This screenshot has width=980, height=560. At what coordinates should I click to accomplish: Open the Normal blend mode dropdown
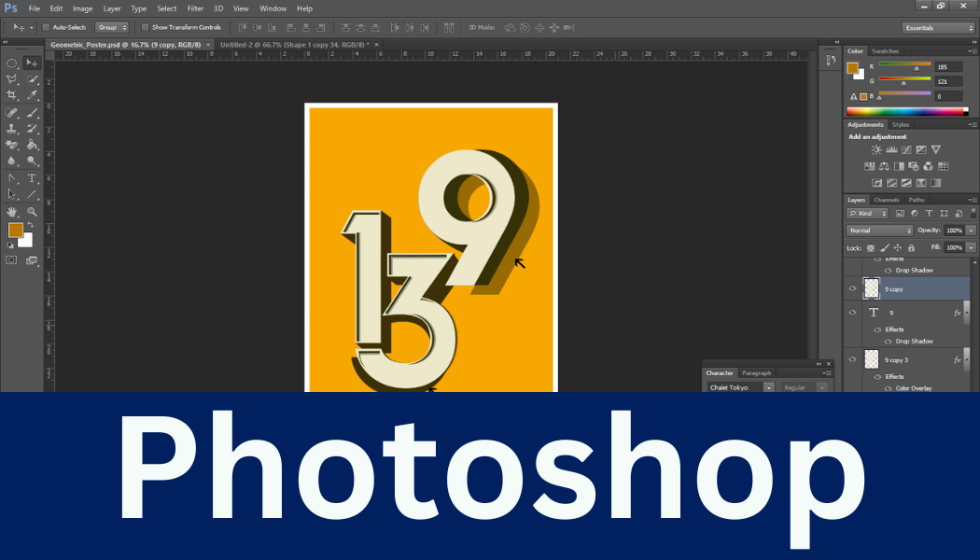click(879, 231)
